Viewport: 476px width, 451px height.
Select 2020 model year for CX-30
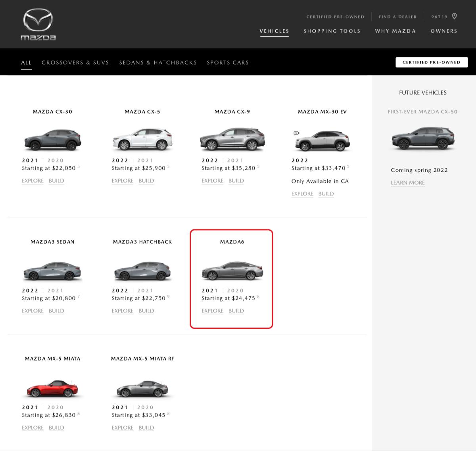point(56,160)
